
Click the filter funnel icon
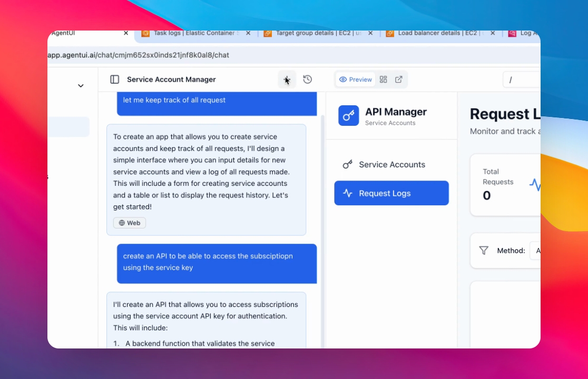(x=484, y=251)
